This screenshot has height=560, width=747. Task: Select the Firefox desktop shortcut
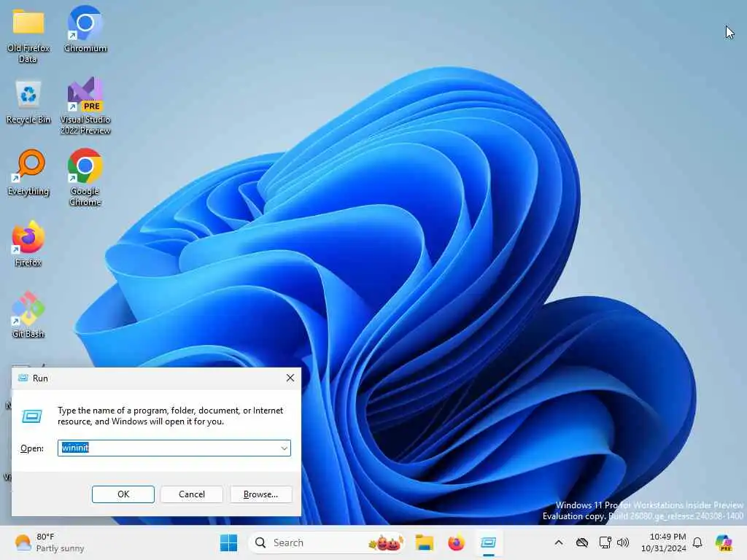click(28, 244)
